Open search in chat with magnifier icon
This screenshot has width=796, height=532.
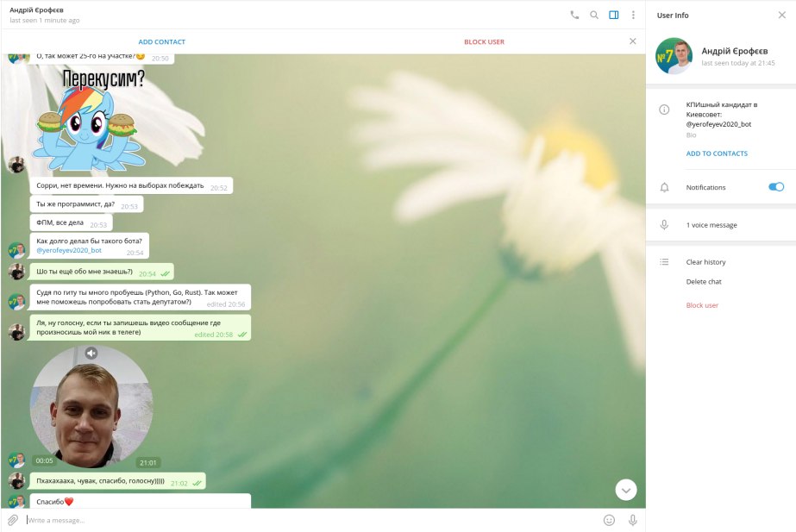coord(594,16)
